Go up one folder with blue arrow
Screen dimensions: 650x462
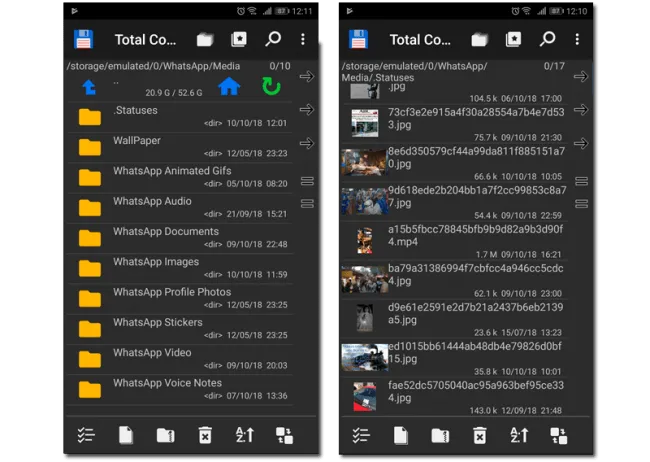[x=89, y=87]
